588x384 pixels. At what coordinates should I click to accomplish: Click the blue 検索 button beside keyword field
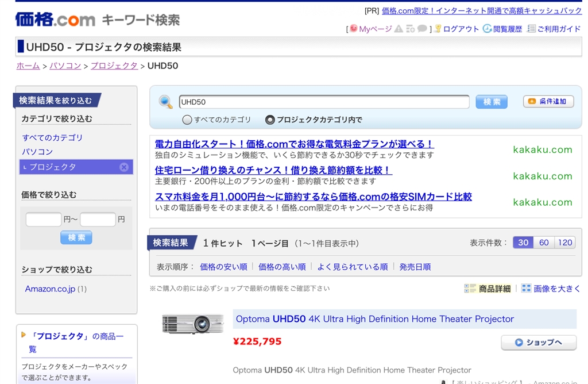click(492, 102)
